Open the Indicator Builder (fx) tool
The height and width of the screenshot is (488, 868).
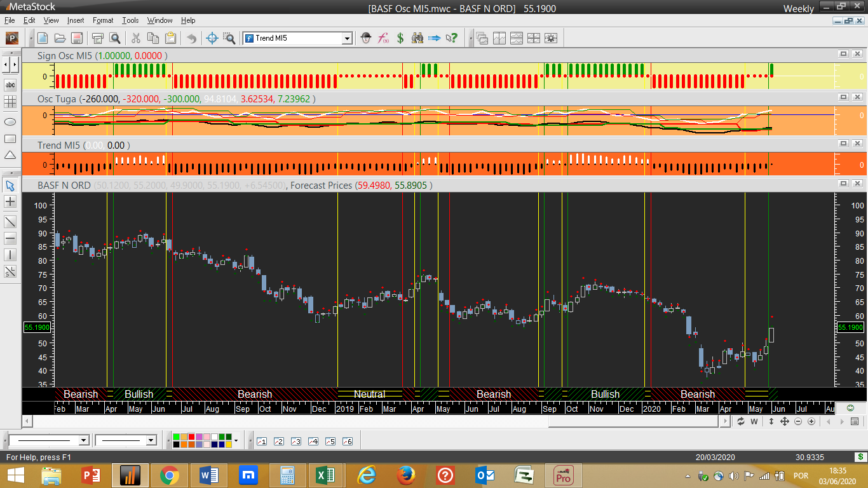[x=383, y=38]
